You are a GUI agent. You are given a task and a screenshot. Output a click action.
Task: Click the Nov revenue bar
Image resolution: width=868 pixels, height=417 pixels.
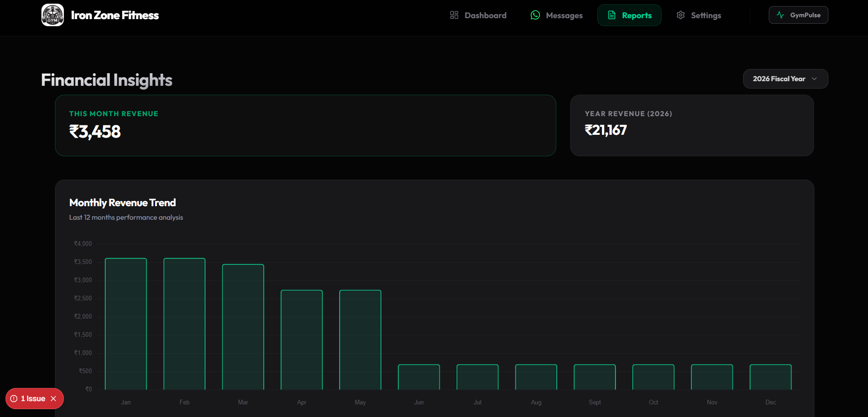tap(712, 377)
